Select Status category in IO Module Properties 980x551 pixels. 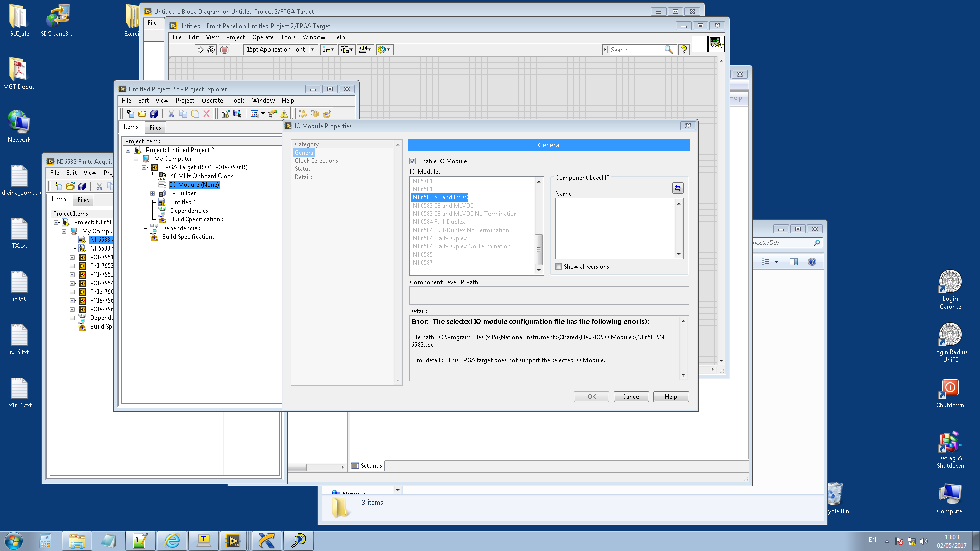(x=303, y=169)
